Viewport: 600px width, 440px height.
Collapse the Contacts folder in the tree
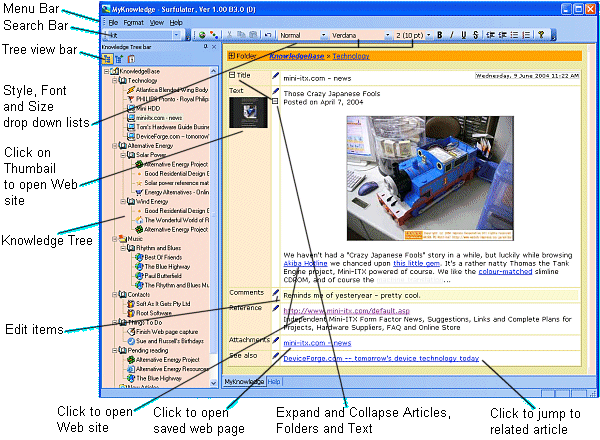click(114, 295)
